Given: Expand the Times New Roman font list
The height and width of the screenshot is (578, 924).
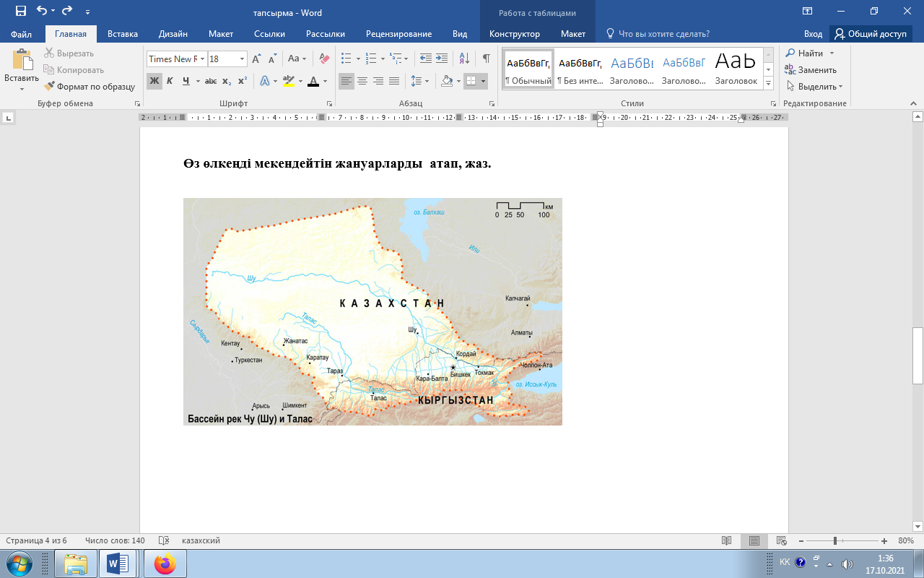Looking at the screenshot, I should pos(203,59).
